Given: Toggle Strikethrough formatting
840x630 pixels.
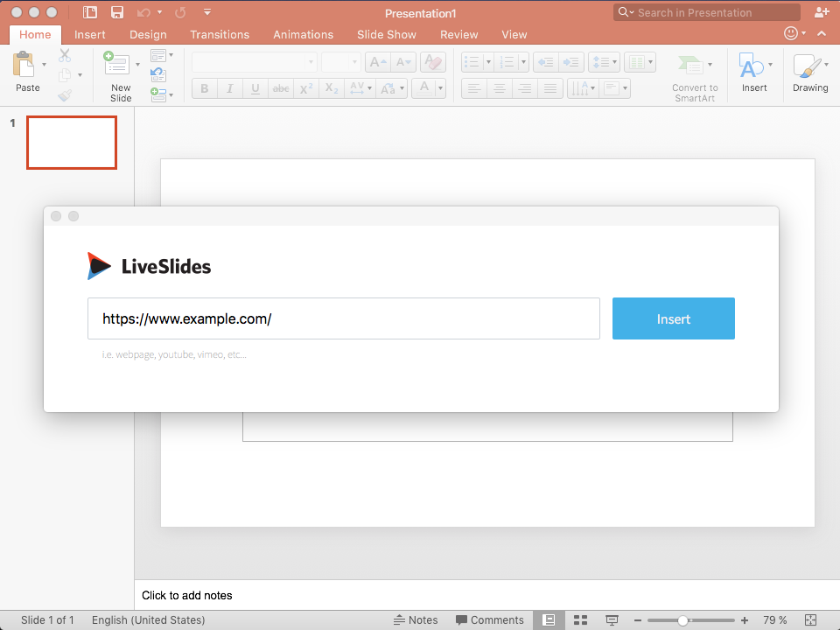Looking at the screenshot, I should (x=281, y=88).
